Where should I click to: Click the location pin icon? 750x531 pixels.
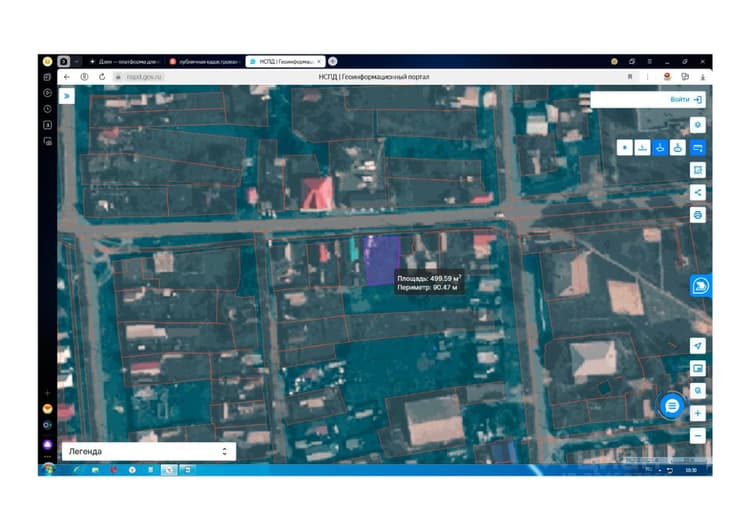(x=697, y=125)
